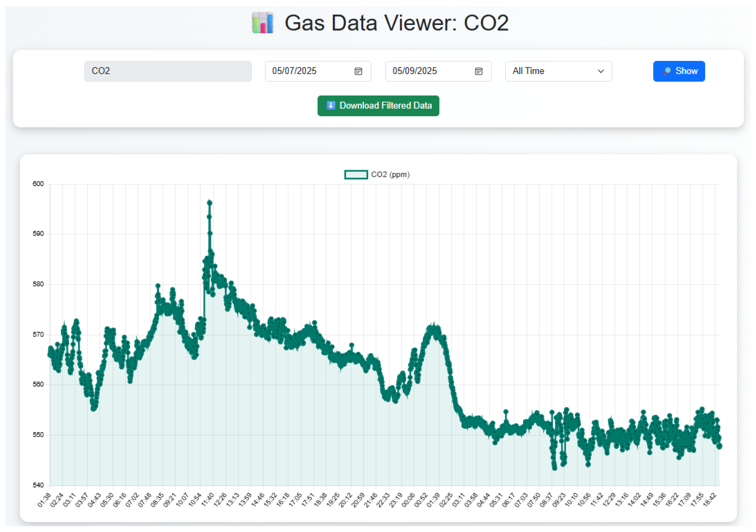Open calendar picker icon for 05/09/2025 date
The image size is (756, 532).
click(x=478, y=71)
